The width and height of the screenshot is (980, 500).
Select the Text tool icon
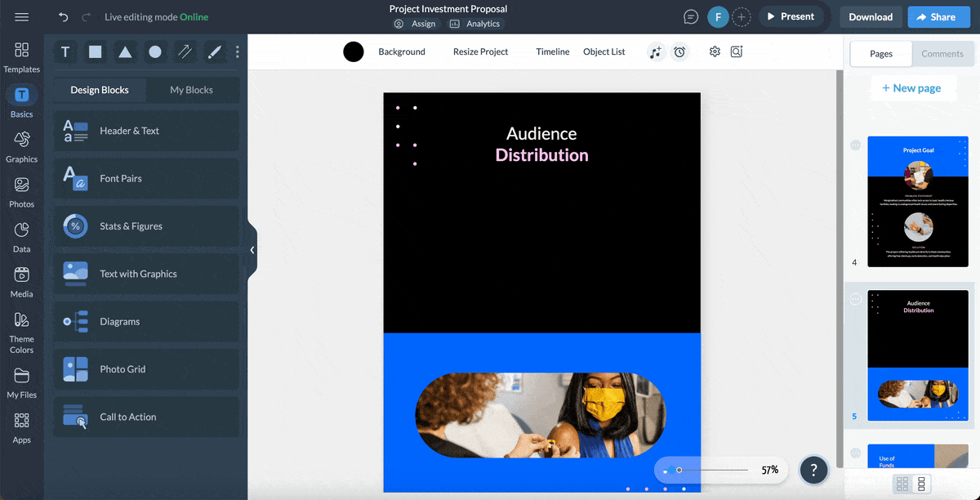pyautogui.click(x=65, y=52)
